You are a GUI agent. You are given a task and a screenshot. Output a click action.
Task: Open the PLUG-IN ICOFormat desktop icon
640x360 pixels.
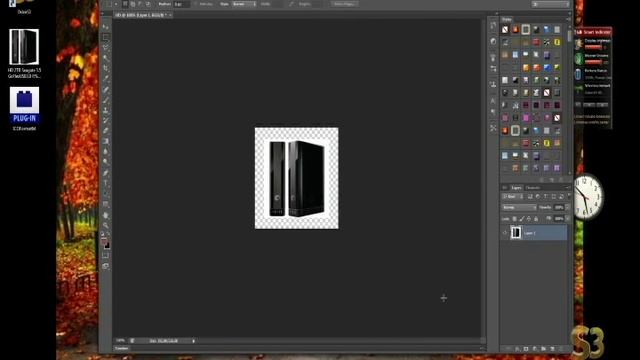[x=24, y=108]
